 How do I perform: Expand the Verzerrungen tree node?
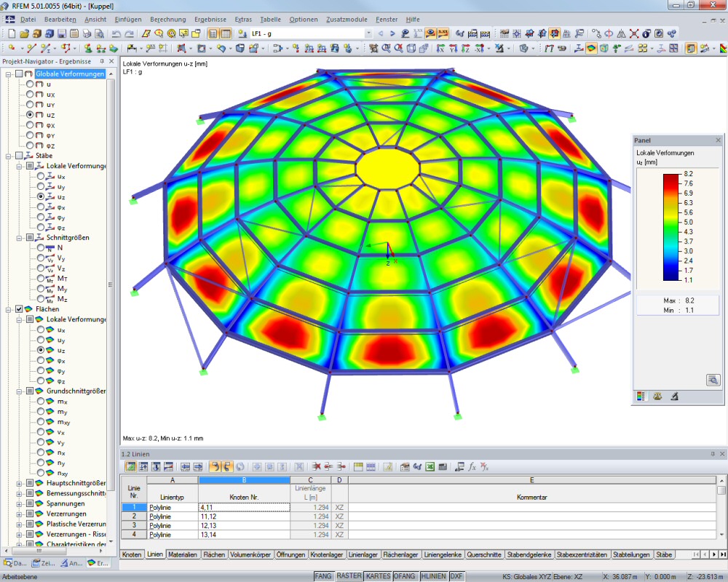click(x=19, y=514)
